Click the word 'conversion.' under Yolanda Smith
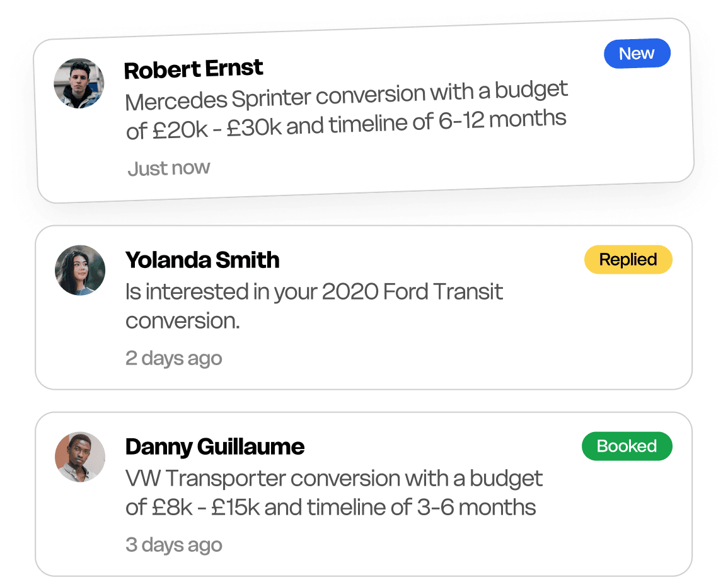 pos(183,321)
